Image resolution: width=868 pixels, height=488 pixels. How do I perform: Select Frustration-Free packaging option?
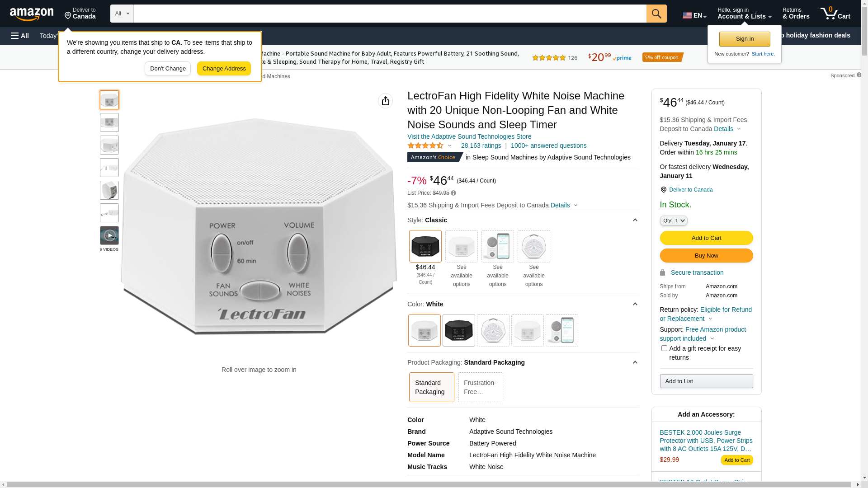pos(481,387)
